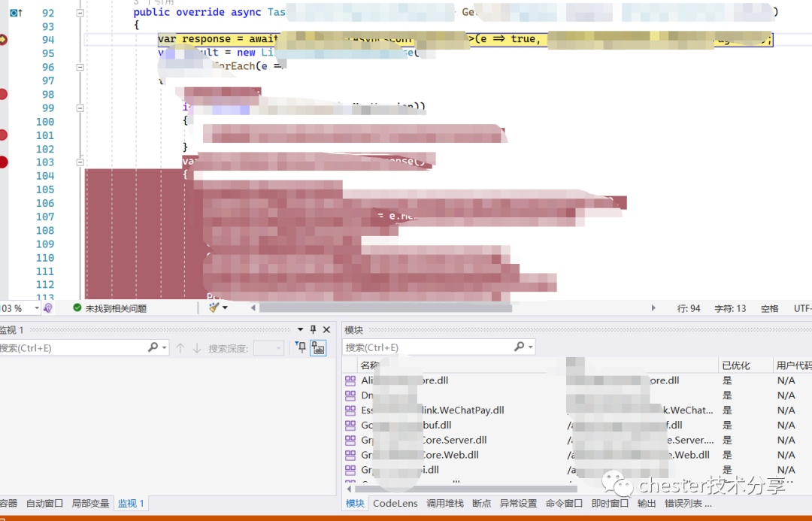
Task: Click the 监视 1 search magnifier icon
Action: (153, 347)
